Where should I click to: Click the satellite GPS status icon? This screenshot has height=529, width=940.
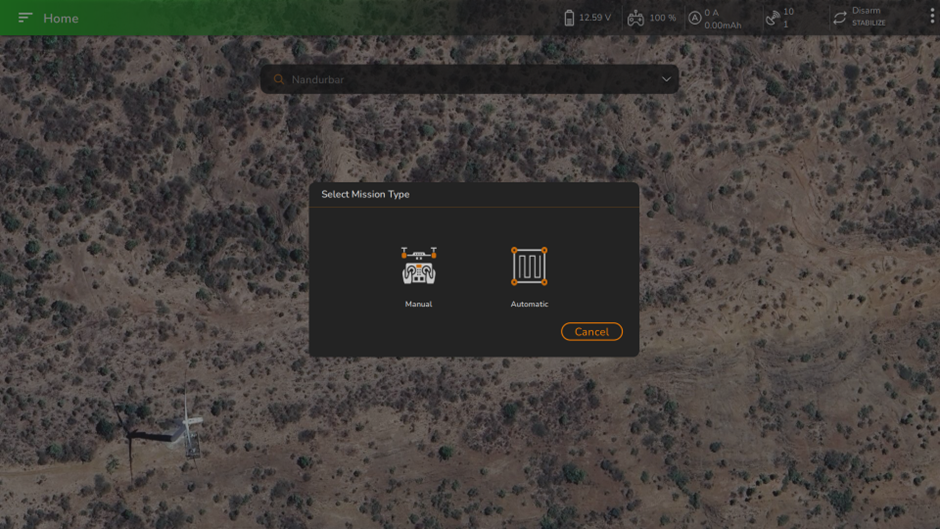772,18
